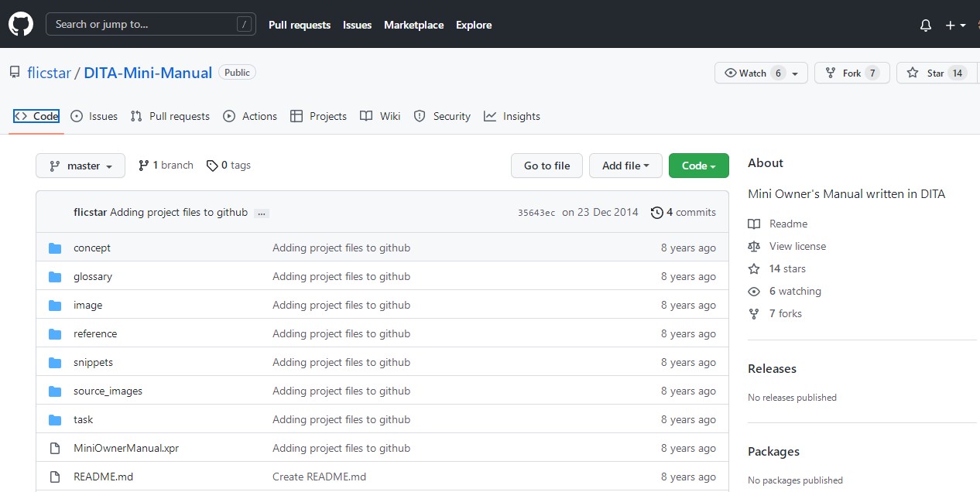Screen dimensions: 980x492
Task: Open the Releases heading link
Action: [772, 369]
